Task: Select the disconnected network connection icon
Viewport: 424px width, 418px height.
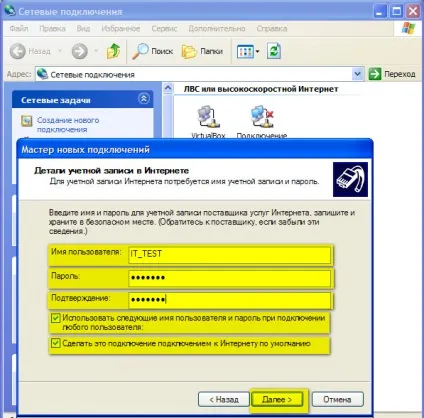Action: pyautogui.click(x=262, y=117)
